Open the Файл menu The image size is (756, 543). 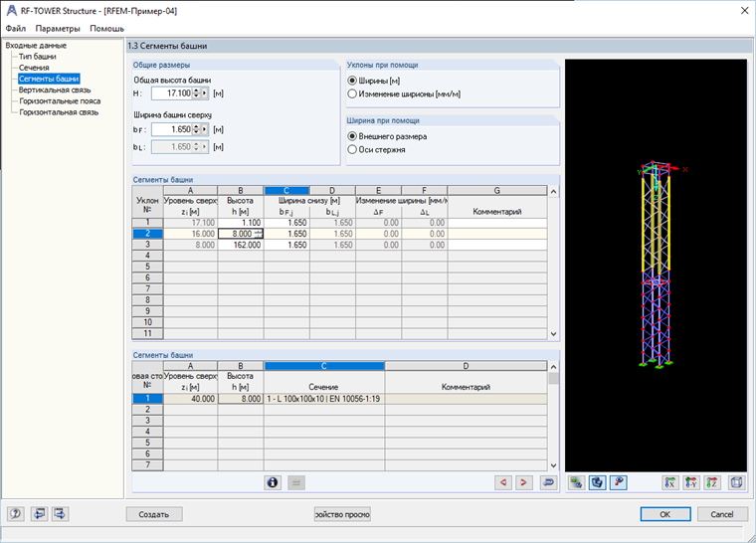[16, 29]
